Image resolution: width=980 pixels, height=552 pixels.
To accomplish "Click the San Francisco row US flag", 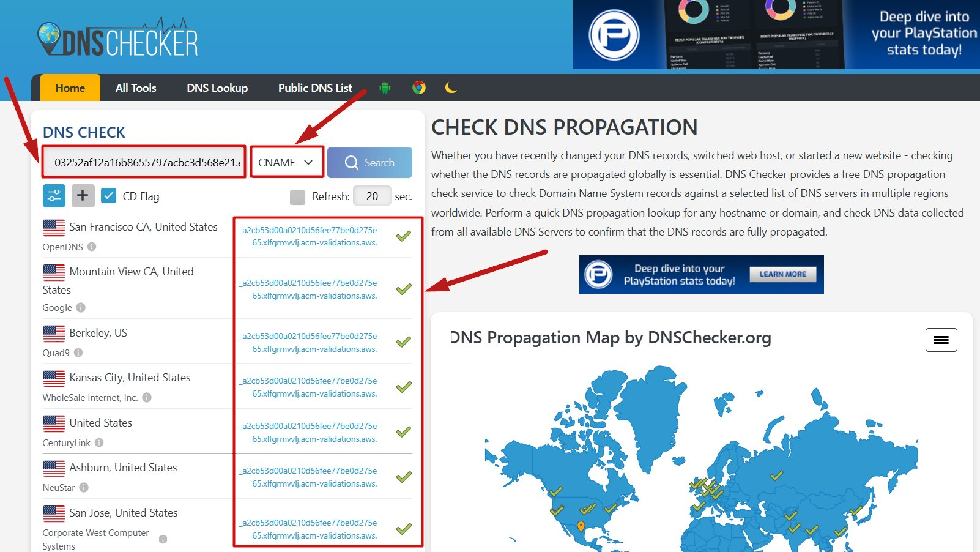I will [54, 227].
